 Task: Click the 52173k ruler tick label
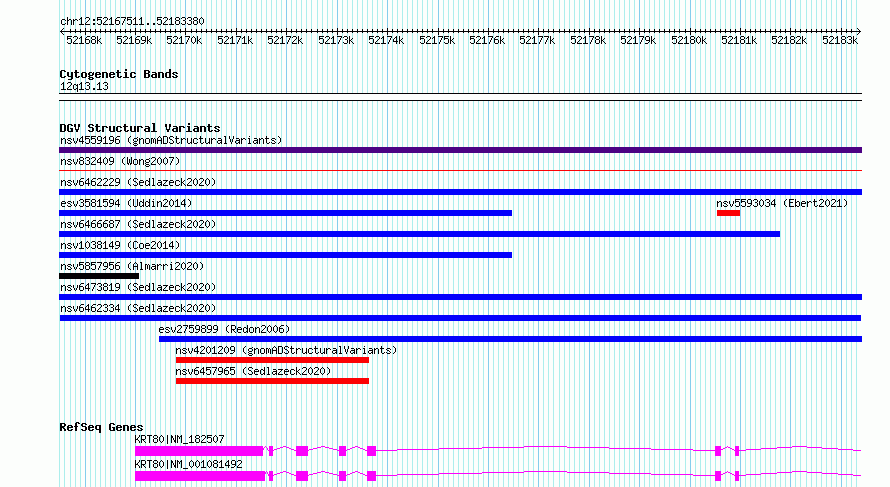(x=336, y=40)
